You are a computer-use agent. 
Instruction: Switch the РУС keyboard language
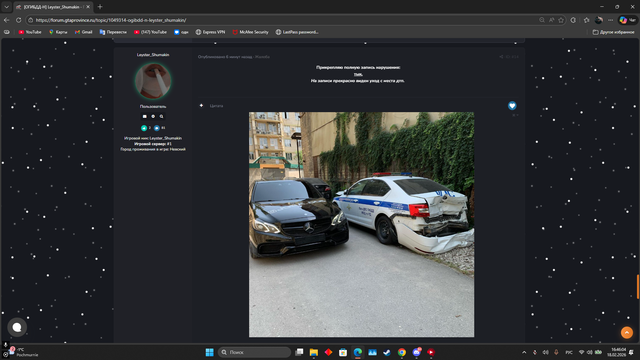click(x=569, y=352)
